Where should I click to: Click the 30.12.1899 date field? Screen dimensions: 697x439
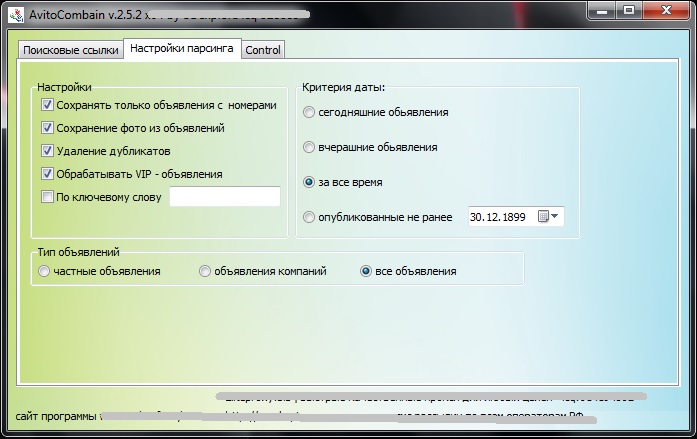click(500, 217)
